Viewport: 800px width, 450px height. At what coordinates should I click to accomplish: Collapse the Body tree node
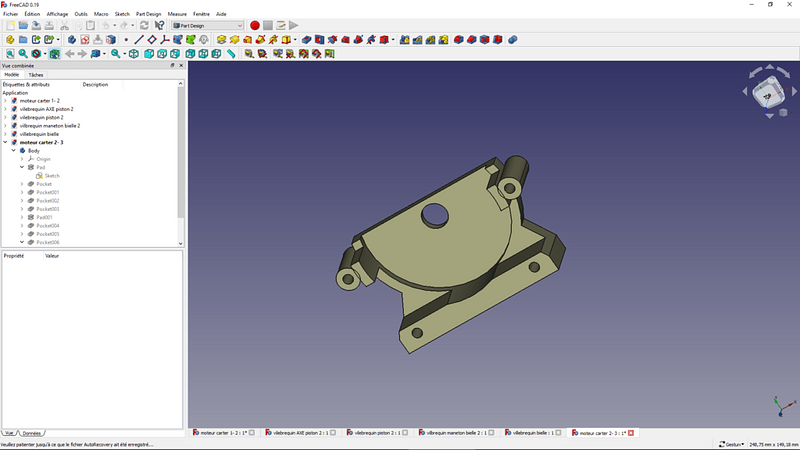[14, 151]
